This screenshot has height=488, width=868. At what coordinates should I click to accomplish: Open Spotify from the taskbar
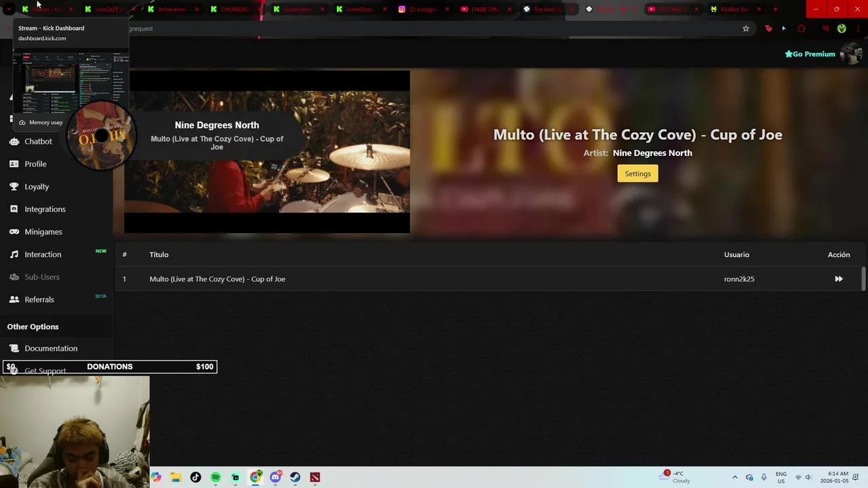click(x=216, y=477)
